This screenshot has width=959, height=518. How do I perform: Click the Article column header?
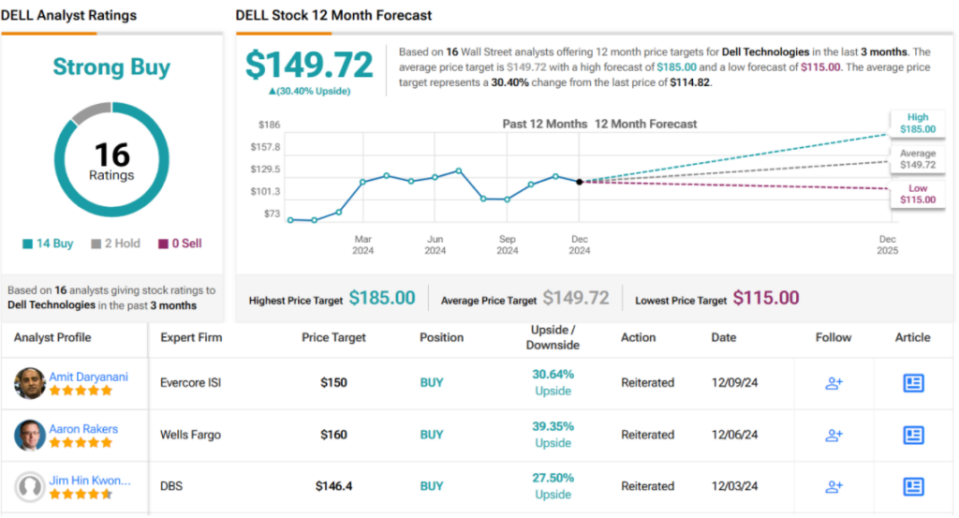coord(913,338)
